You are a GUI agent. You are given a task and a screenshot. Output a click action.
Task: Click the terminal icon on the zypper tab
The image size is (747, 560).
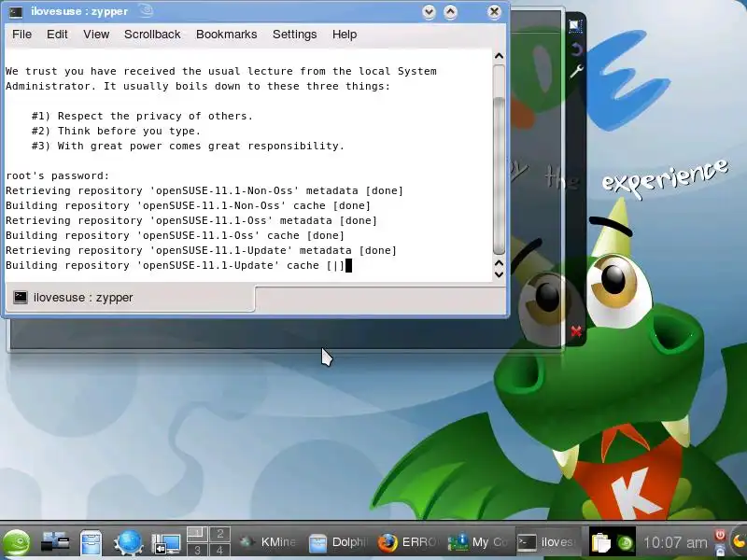tap(20, 298)
